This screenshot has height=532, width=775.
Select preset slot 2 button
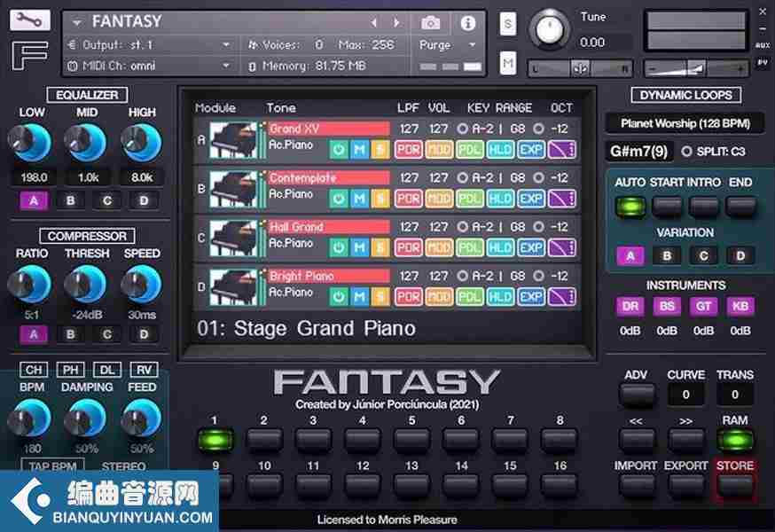click(264, 440)
